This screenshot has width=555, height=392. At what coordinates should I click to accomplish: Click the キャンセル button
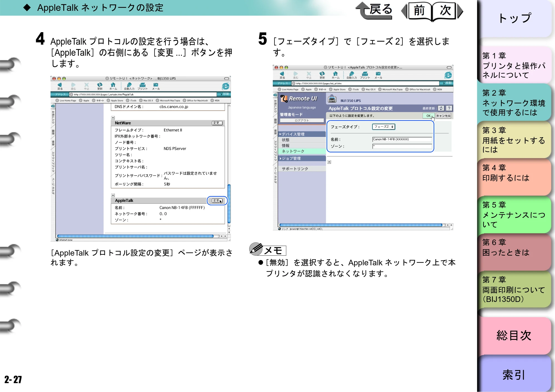point(443,116)
